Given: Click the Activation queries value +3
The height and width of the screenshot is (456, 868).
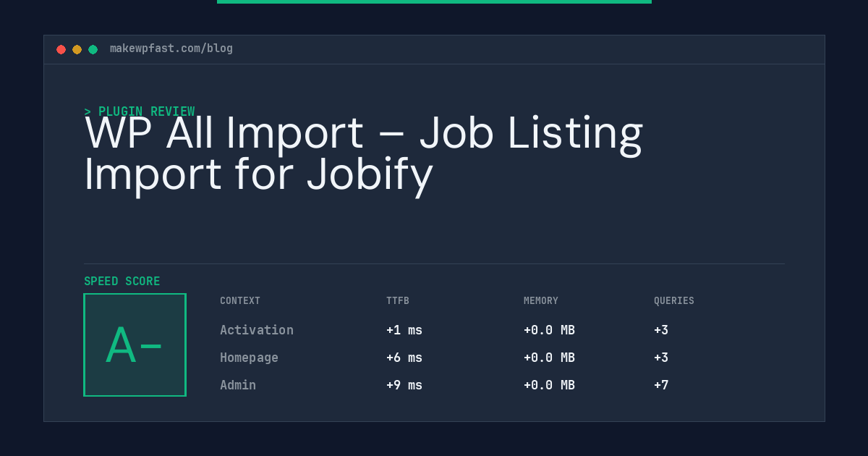Looking at the screenshot, I should (x=661, y=330).
